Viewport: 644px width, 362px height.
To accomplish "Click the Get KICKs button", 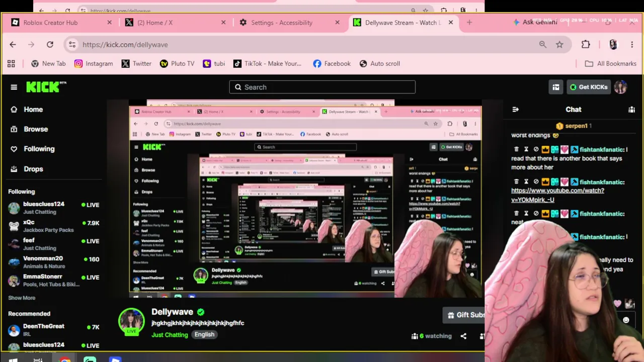I will point(589,87).
